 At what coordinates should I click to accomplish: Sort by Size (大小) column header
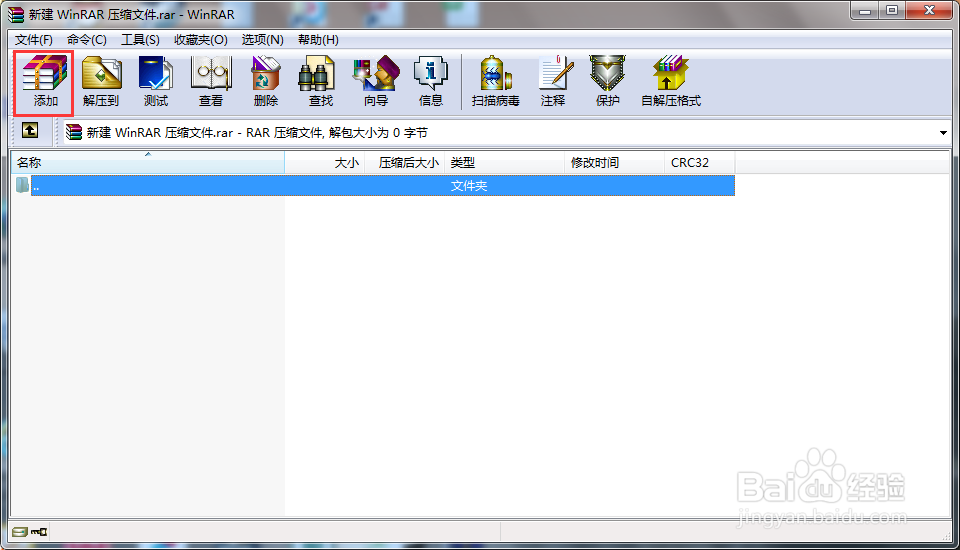(x=324, y=163)
